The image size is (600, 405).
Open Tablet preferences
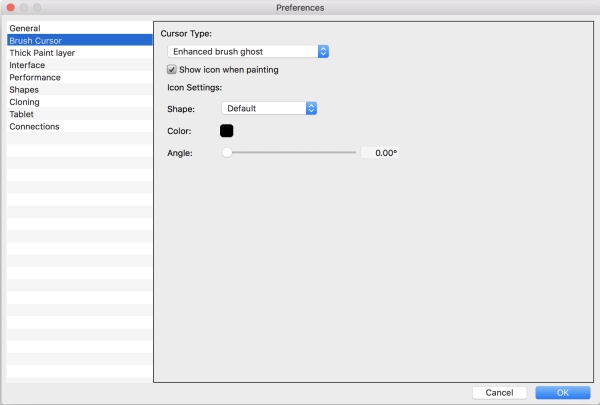coord(22,114)
